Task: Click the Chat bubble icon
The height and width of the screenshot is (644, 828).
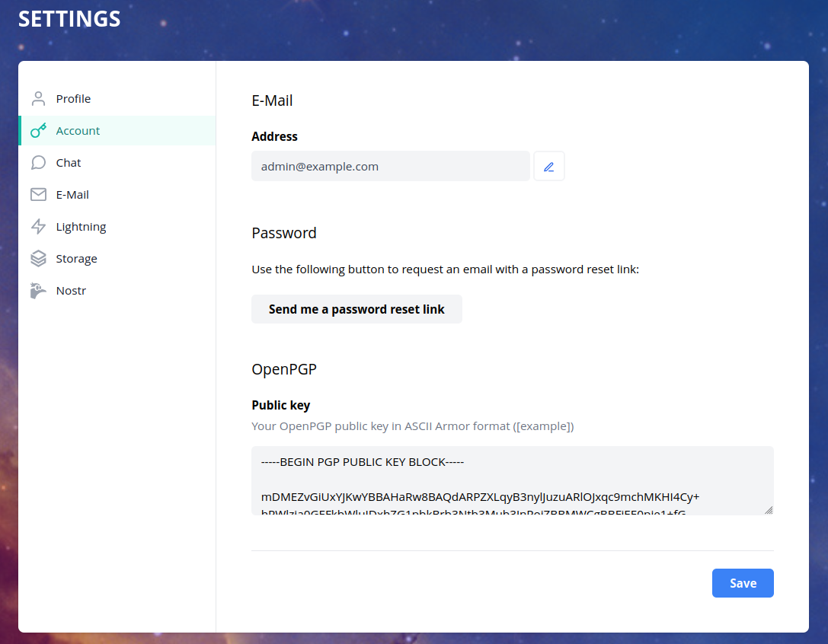Action: 38,163
